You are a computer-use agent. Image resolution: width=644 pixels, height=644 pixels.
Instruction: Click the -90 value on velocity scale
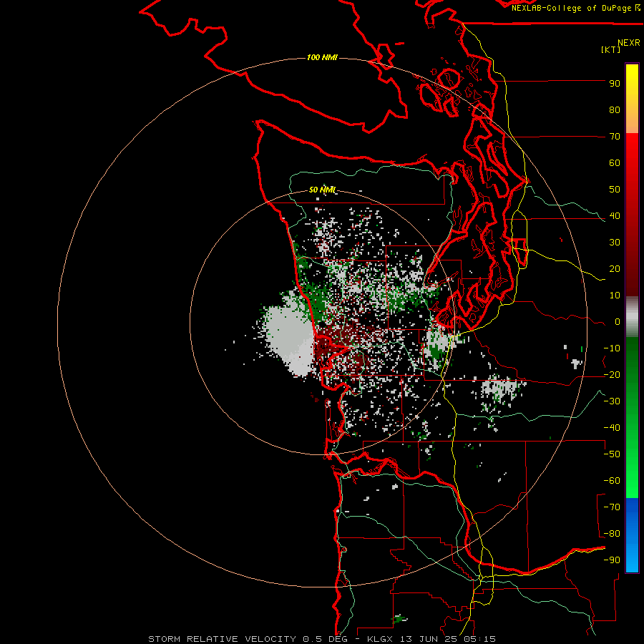click(x=612, y=560)
